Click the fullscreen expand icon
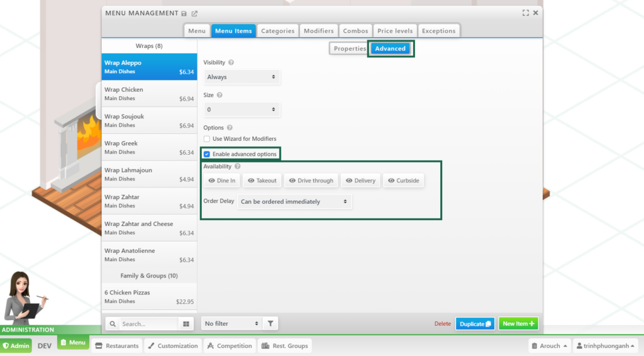 (x=525, y=13)
